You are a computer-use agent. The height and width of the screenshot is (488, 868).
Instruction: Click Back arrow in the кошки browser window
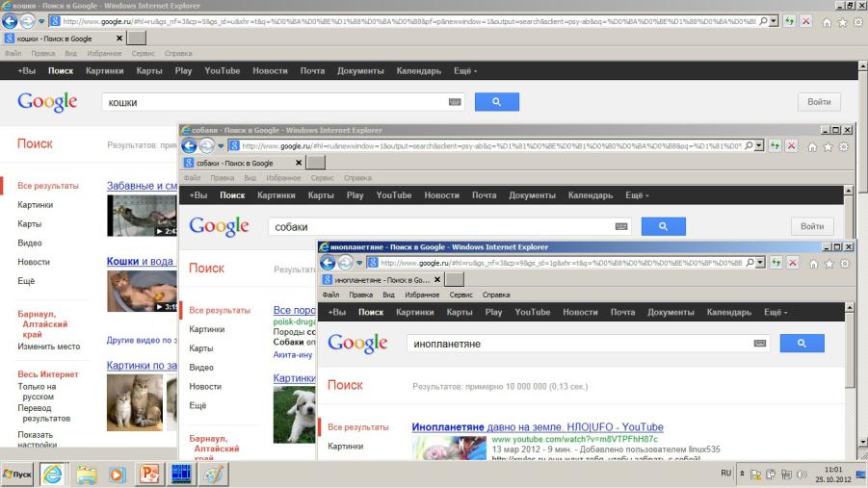click(x=10, y=21)
